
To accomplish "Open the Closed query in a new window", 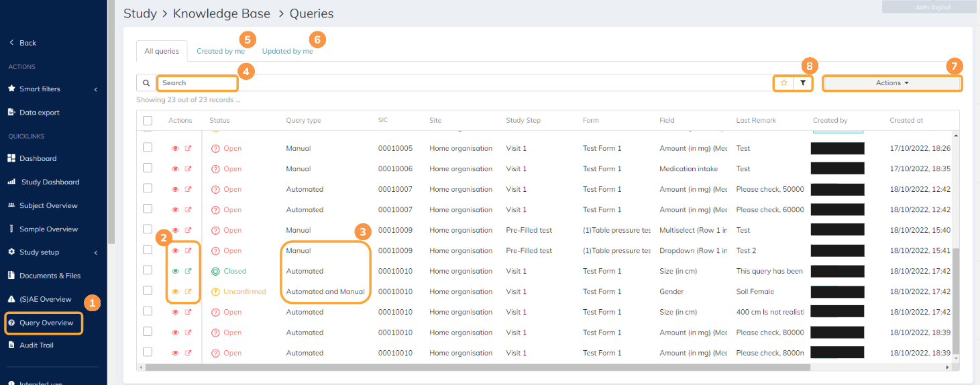I will click(x=188, y=271).
